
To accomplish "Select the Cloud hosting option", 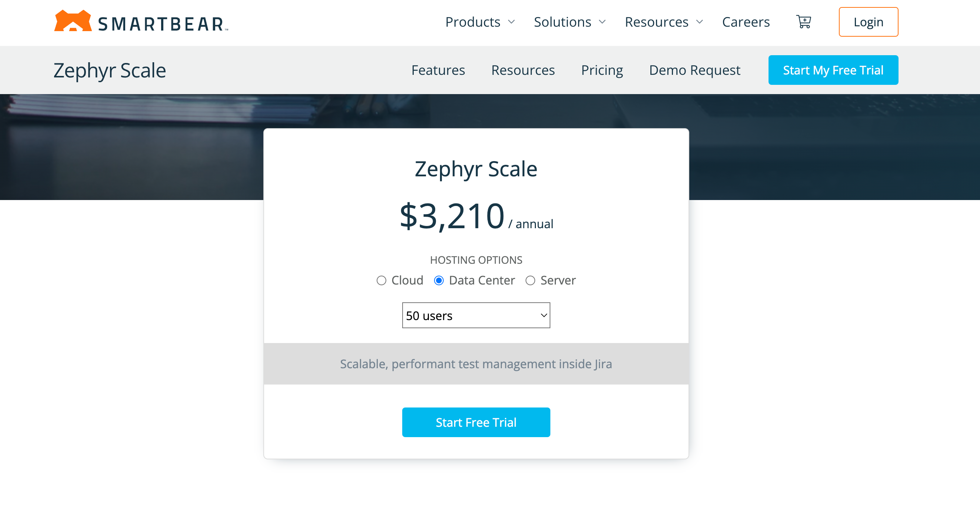I will pos(381,280).
